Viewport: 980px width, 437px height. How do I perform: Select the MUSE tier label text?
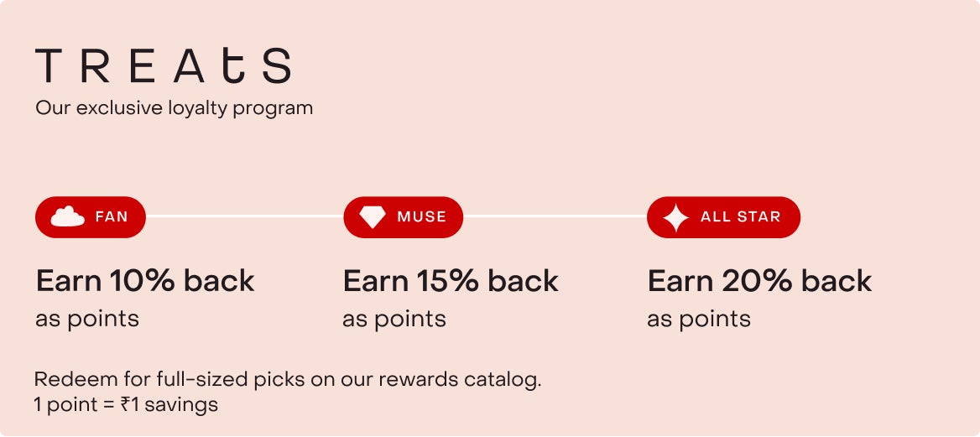click(422, 217)
